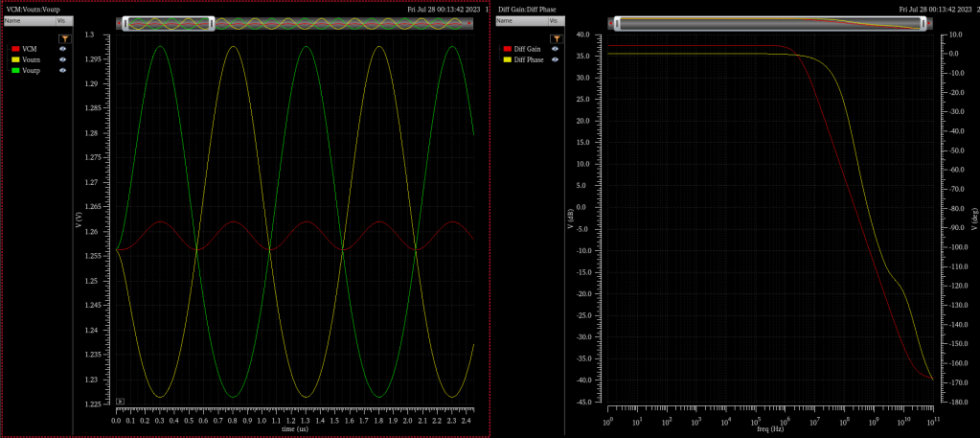The height and width of the screenshot is (438, 980).
Task: Click the small play marker above time axis
Action: [x=121, y=401]
